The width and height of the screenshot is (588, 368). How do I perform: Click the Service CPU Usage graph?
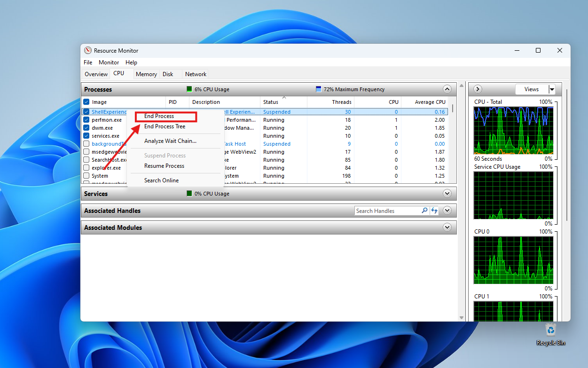pos(513,196)
